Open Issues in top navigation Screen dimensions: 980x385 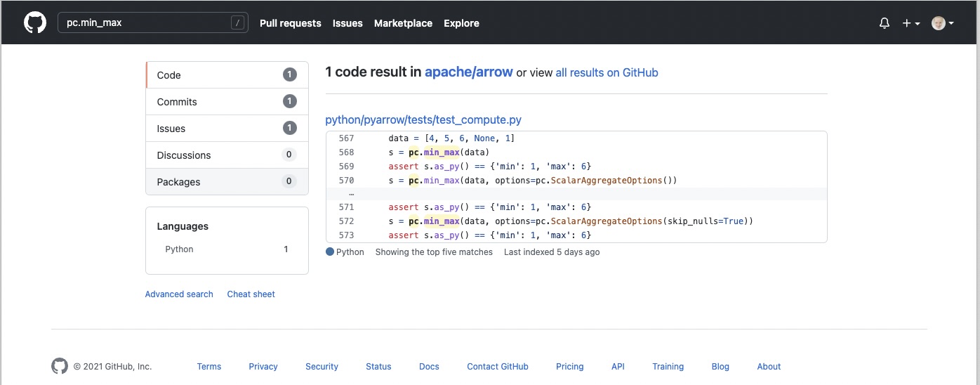347,23
